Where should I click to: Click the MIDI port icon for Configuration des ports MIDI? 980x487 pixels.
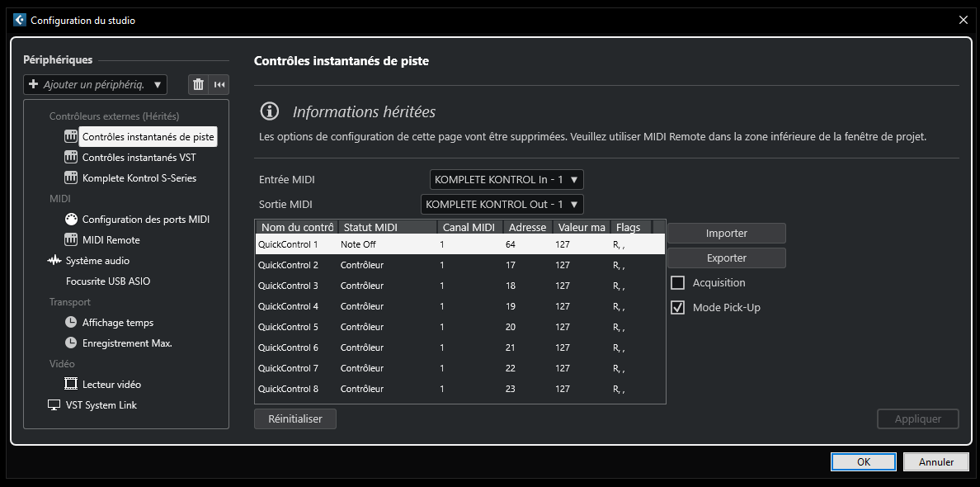(70, 219)
